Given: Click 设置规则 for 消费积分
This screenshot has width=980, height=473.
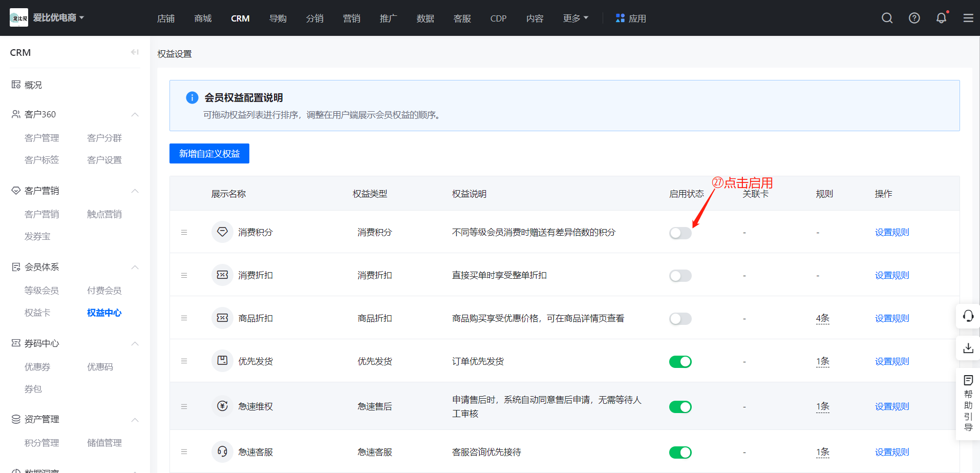Looking at the screenshot, I should [x=892, y=232].
